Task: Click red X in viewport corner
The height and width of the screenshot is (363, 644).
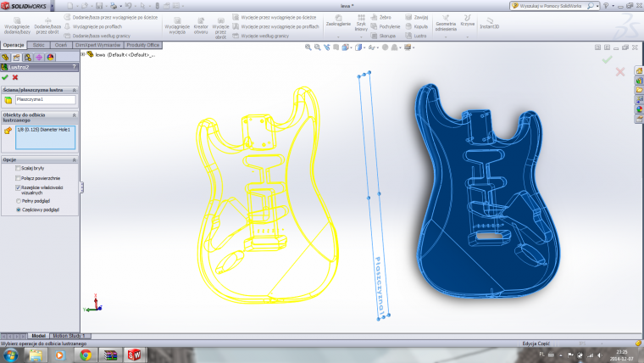Action: pos(620,72)
